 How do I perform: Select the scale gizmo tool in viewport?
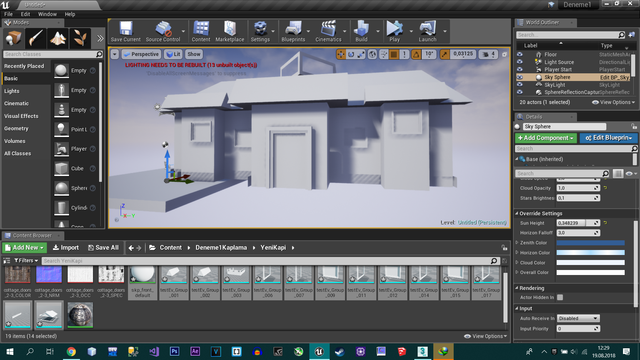pos(361,54)
